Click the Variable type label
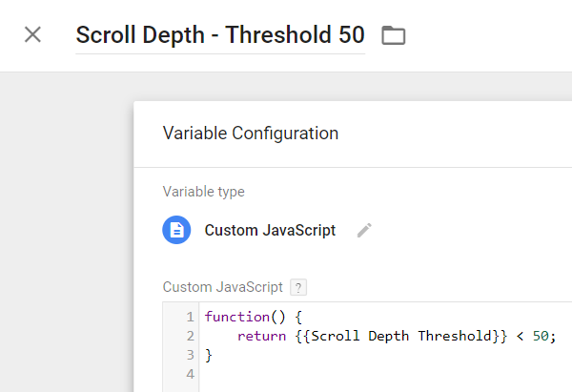The width and height of the screenshot is (572, 392). pos(203,192)
